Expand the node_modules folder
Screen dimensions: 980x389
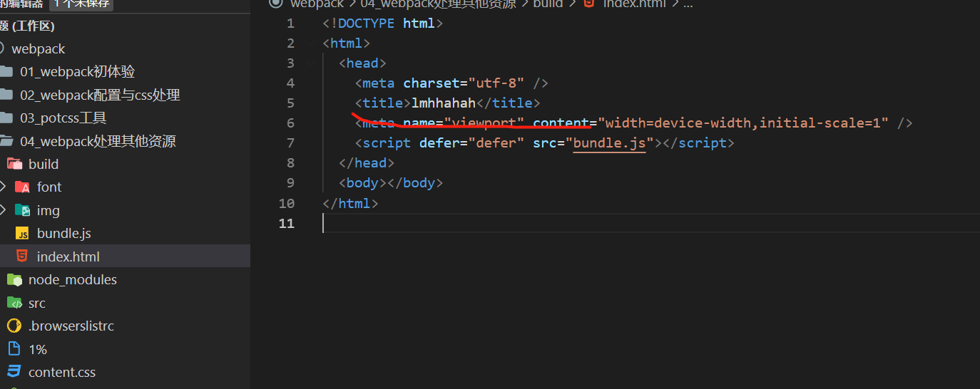pyautogui.click(x=73, y=279)
